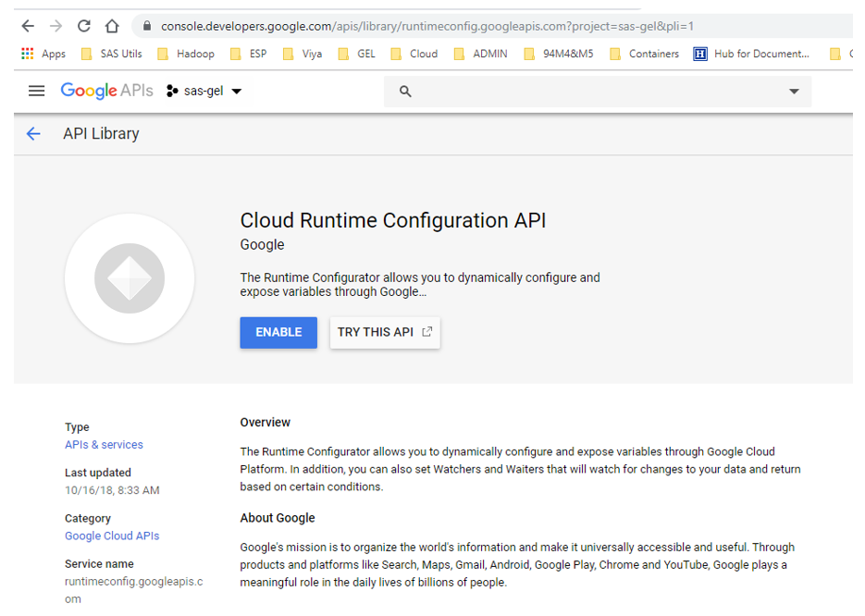Image resolution: width=865 pixels, height=616 pixels.
Task: Open the Hadoop bookmarks folder
Action: pyautogui.click(x=186, y=54)
